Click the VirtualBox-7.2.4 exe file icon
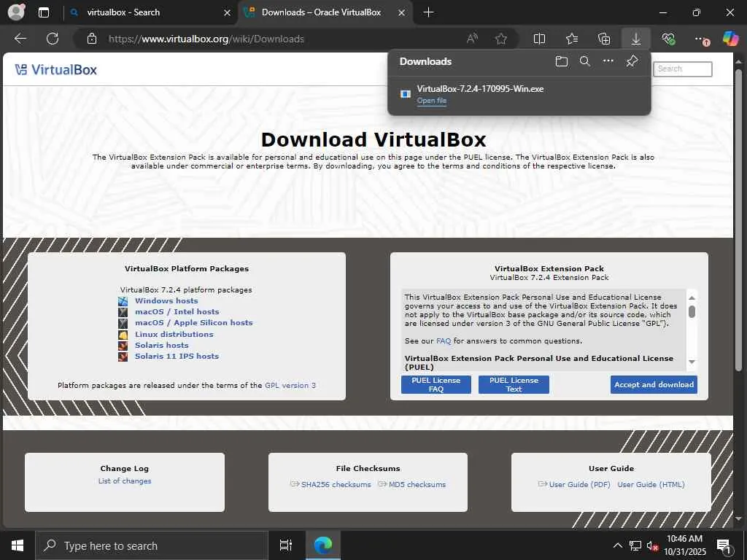The height and width of the screenshot is (560, 747). point(406,94)
